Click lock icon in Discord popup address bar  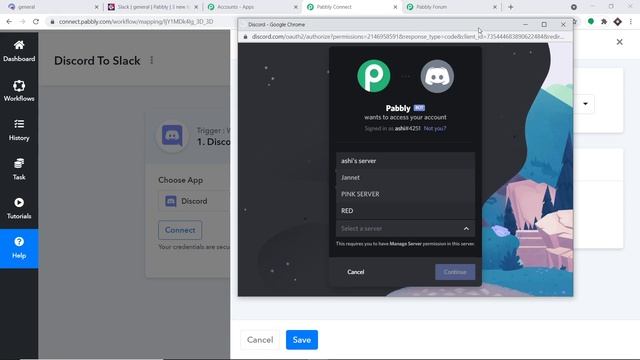tap(245, 37)
